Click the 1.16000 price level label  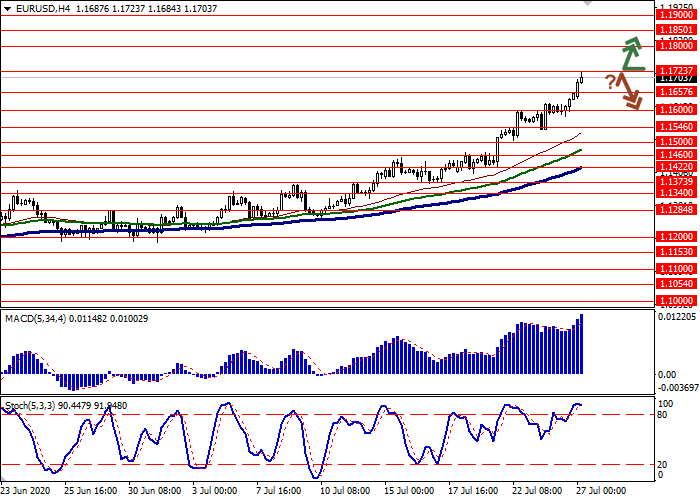[x=675, y=109]
